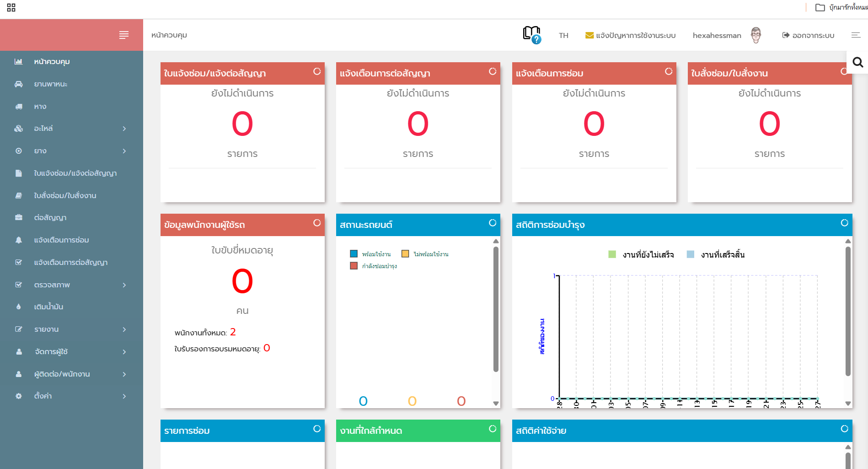This screenshot has height=469, width=868.
Task: Open all bookmarks folder
Action: pos(841,7)
